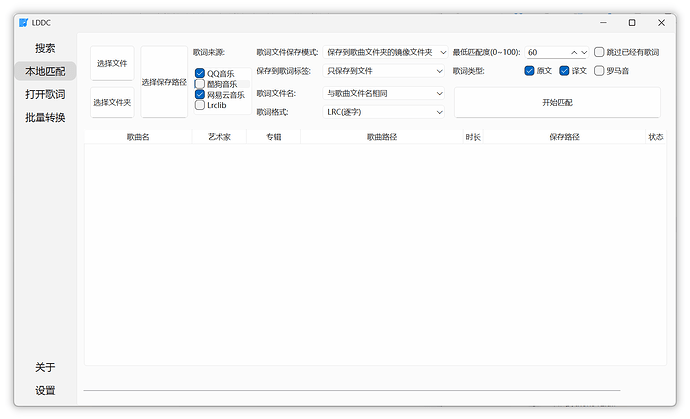
Task: Uncheck the 网易云音乐 lyric source
Action: [200, 95]
